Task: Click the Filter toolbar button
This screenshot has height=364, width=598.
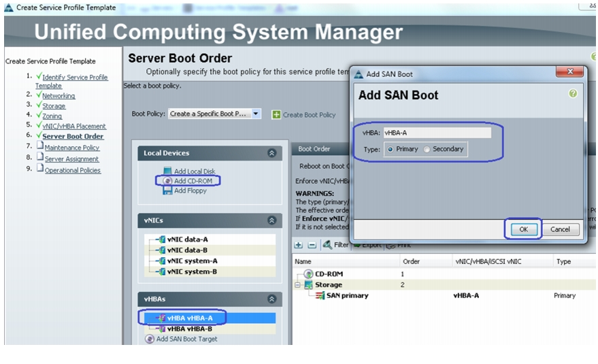Action: 335,244
